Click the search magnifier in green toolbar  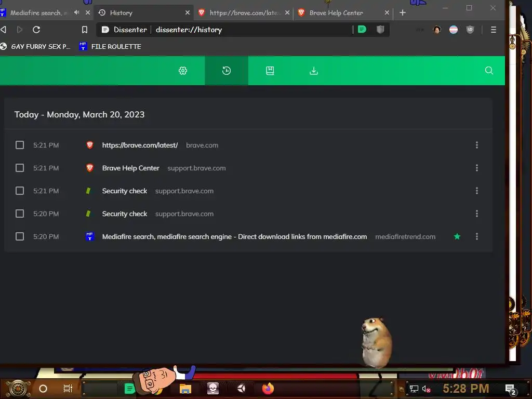tap(489, 70)
